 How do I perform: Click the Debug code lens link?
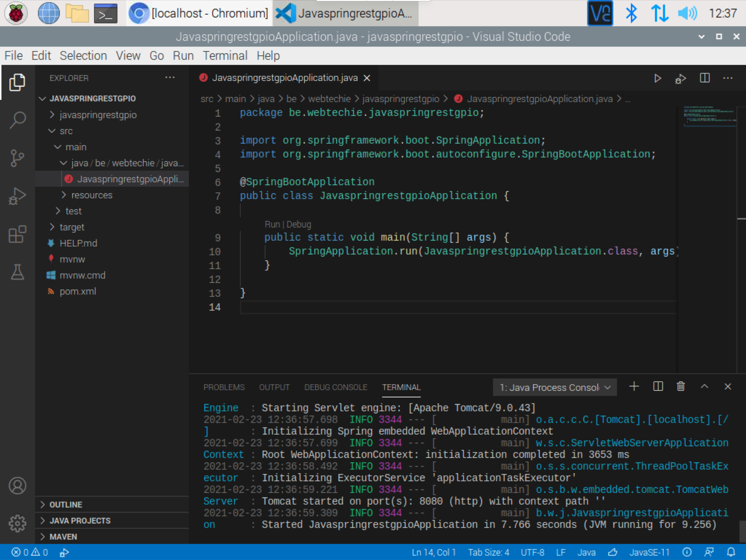299,224
